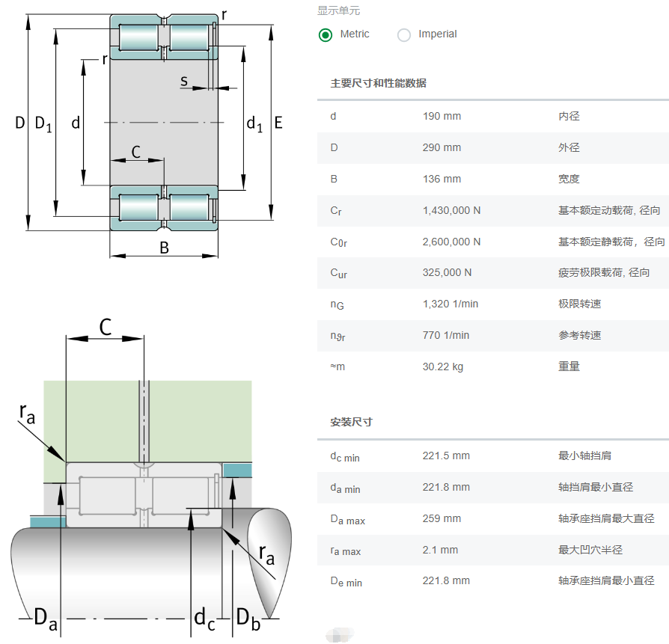Click the 290 mm outer diameter value

[x=442, y=147]
